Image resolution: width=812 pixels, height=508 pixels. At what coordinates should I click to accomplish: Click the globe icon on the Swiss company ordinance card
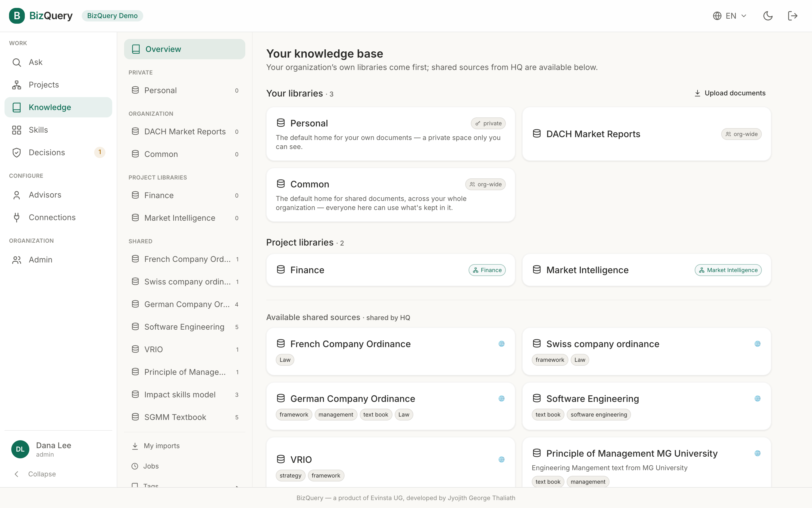pyautogui.click(x=758, y=344)
